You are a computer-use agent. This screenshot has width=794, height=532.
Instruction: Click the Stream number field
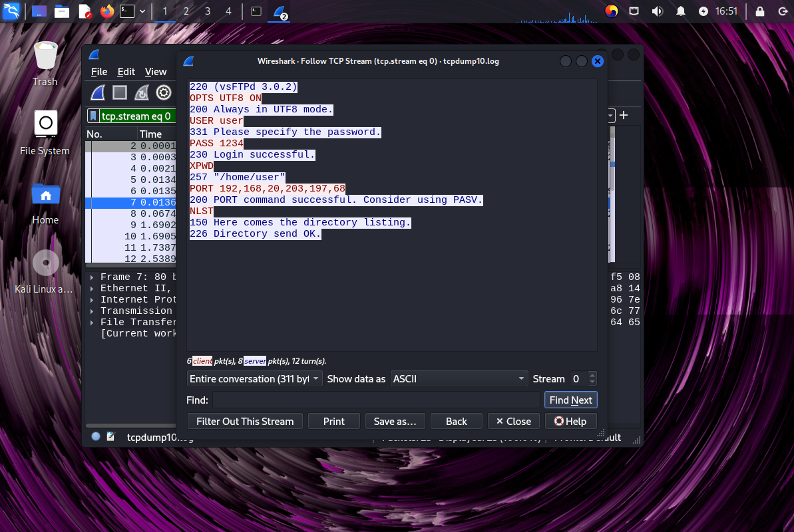(578, 378)
